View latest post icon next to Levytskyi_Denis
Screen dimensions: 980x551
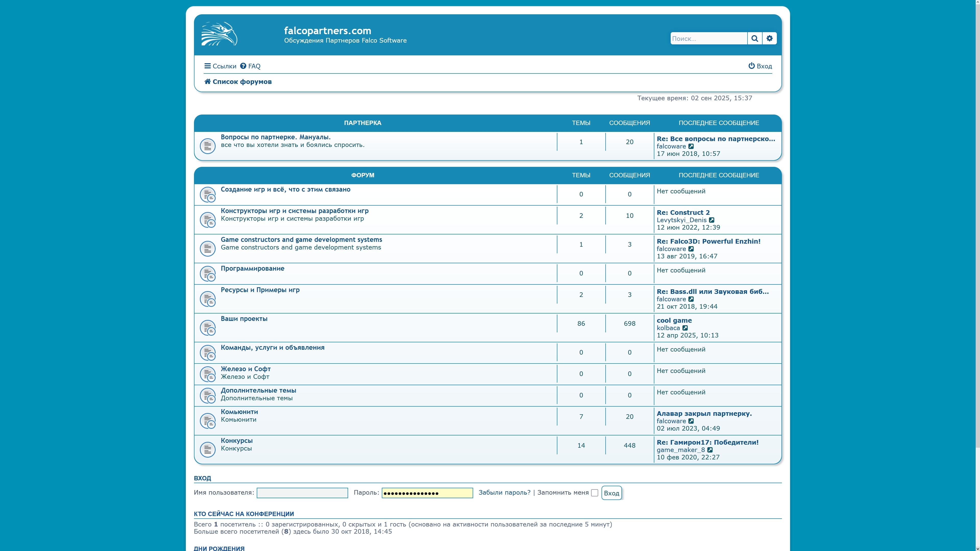pyautogui.click(x=712, y=220)
